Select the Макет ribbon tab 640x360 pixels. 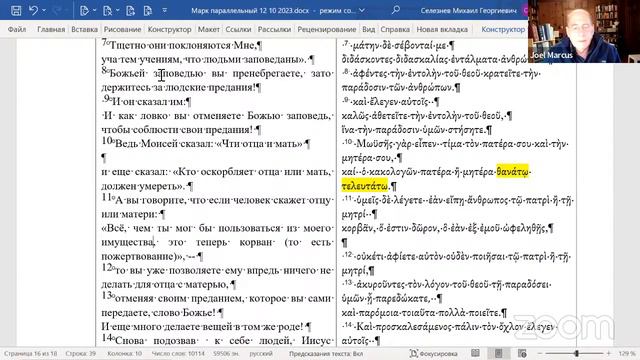coord(209,29)
